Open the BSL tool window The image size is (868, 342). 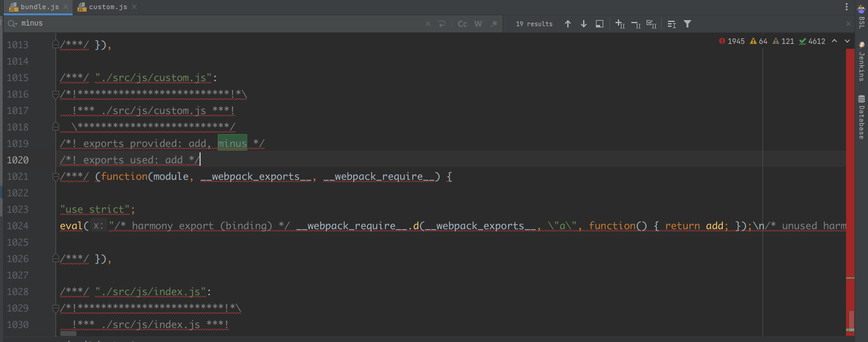(x=861, y=17)
